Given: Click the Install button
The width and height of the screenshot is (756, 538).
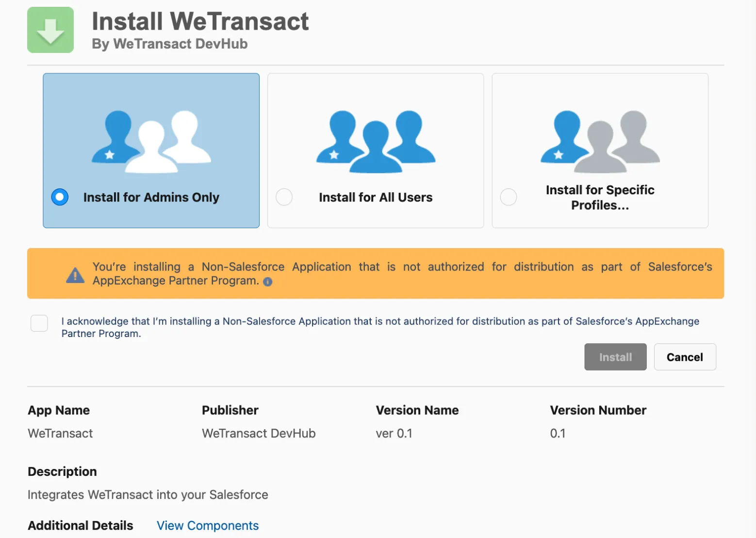Looking at the screenshot, I should pos(615,357).
